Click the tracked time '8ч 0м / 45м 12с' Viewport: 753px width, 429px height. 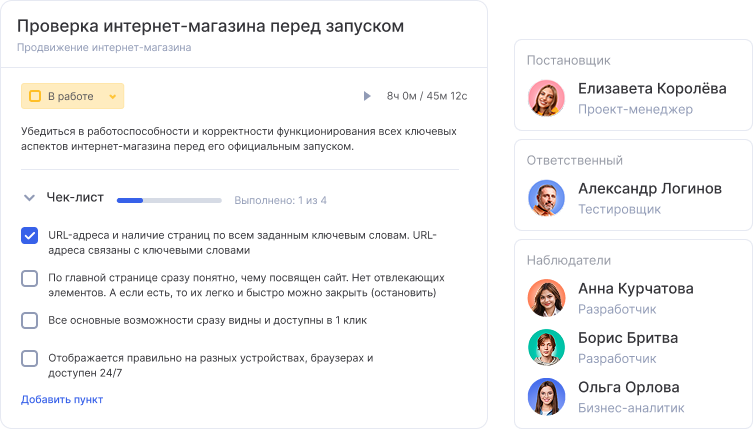pyautogui.click(x=427, y=96)
